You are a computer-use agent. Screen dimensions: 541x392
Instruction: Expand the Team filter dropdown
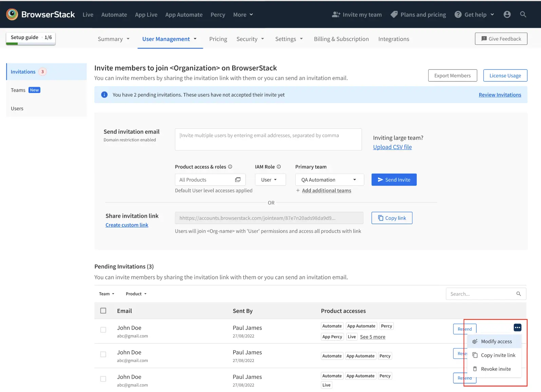[x=107, y=294]
